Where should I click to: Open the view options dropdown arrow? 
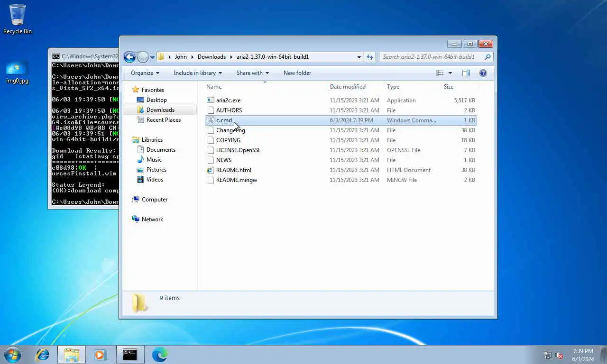[x=450, y=73]
